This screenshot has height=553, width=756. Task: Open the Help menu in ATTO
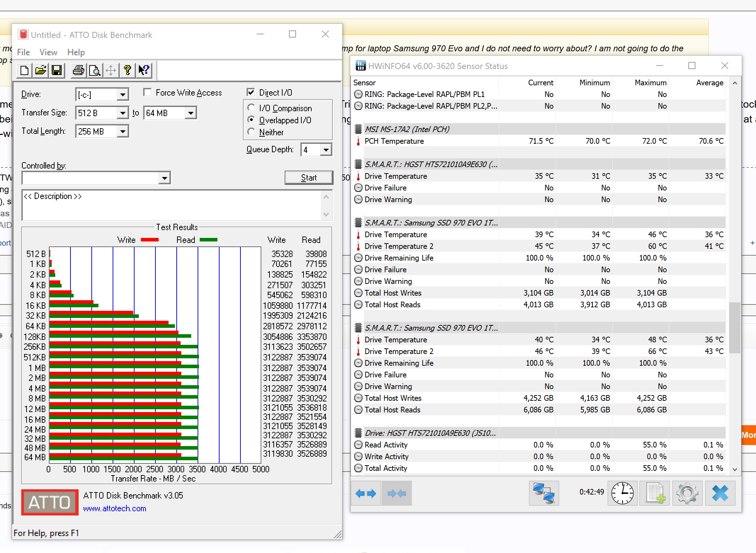76,52
